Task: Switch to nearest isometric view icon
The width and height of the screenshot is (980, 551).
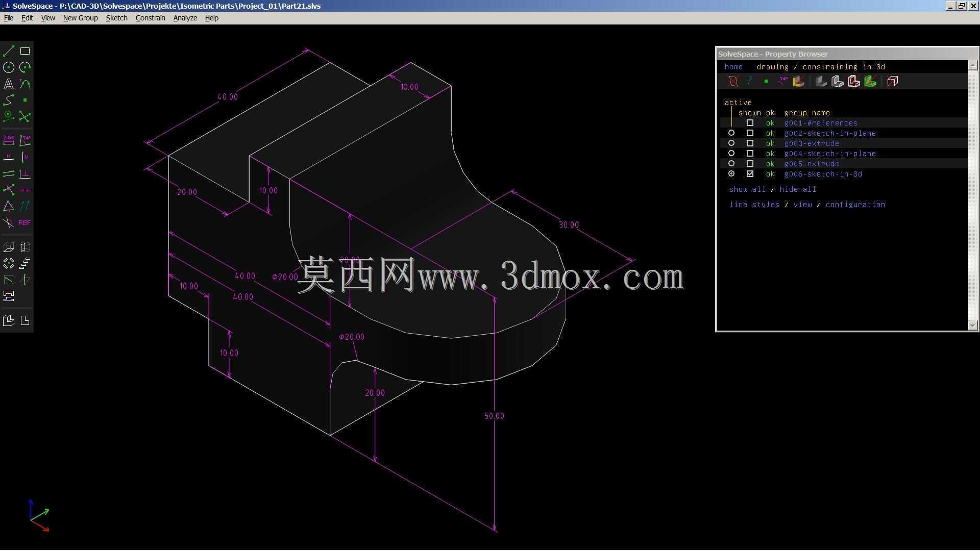Action: [x=9, y=320]
